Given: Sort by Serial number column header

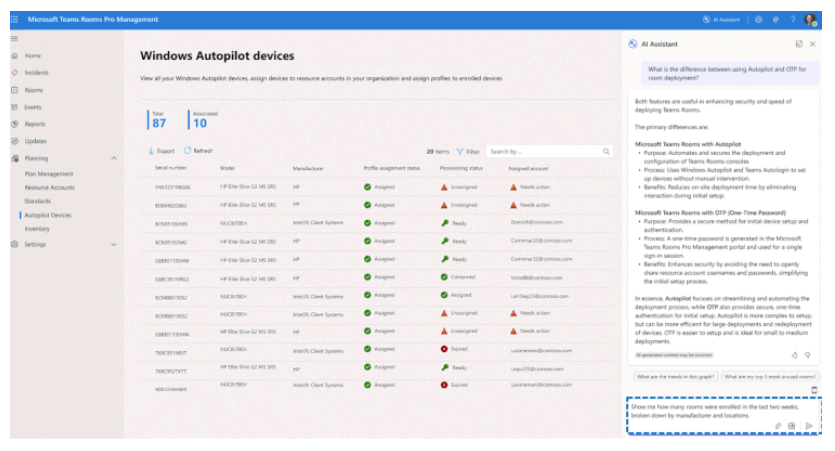Looking at the screenshot, I should coord(170,168).
